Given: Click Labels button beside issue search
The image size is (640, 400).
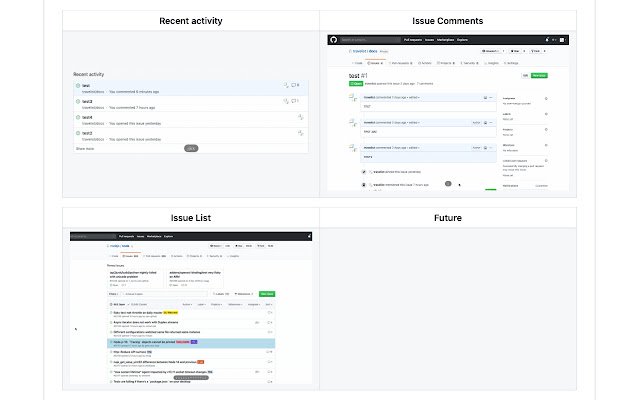Looking at the screenshot, I should 221,294.
